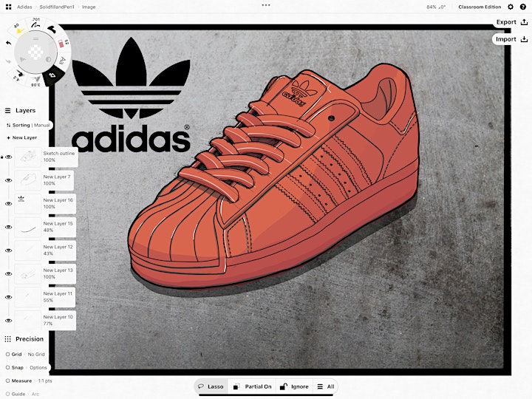The image size is (532, 399).
Task: Click the Classroom Edition label
Action: [x=480, y=7]
